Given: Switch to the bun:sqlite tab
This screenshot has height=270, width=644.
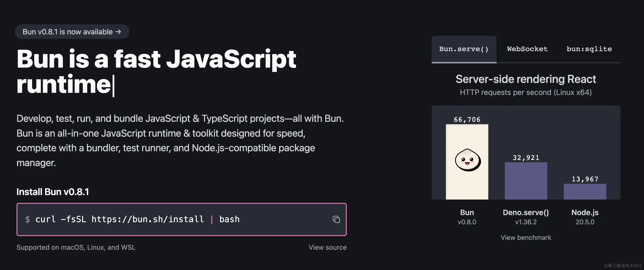Looking at the screenshot, I should [589, 49].
